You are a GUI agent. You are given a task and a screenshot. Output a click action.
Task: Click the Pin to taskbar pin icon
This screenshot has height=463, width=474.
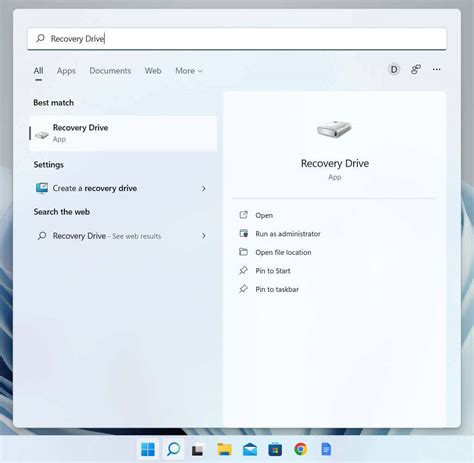(244, 289)
